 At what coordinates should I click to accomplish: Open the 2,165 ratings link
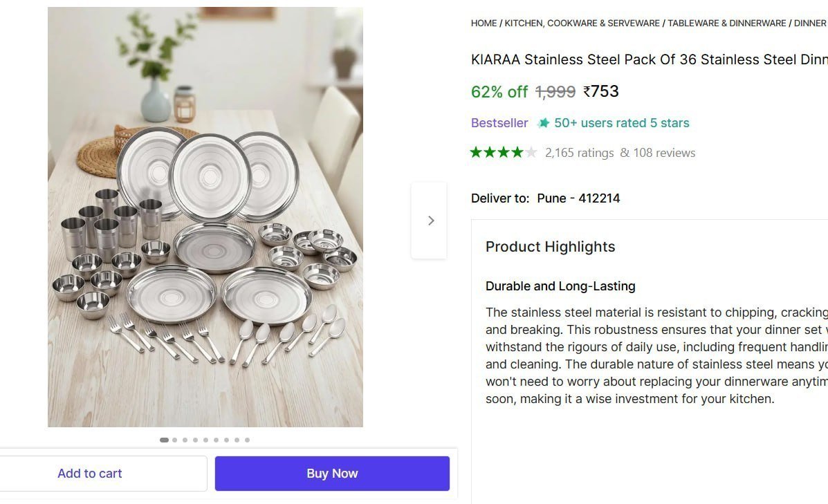[579, 152]
